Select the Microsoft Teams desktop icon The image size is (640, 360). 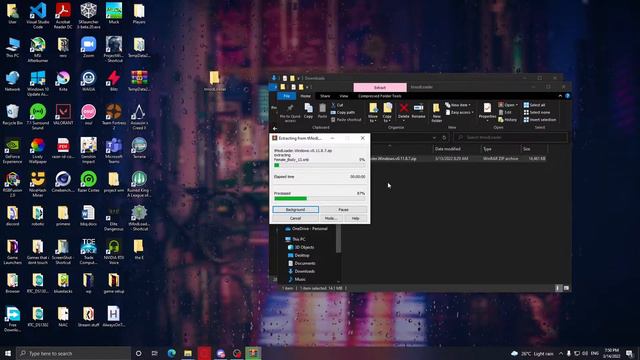point(113,150)
